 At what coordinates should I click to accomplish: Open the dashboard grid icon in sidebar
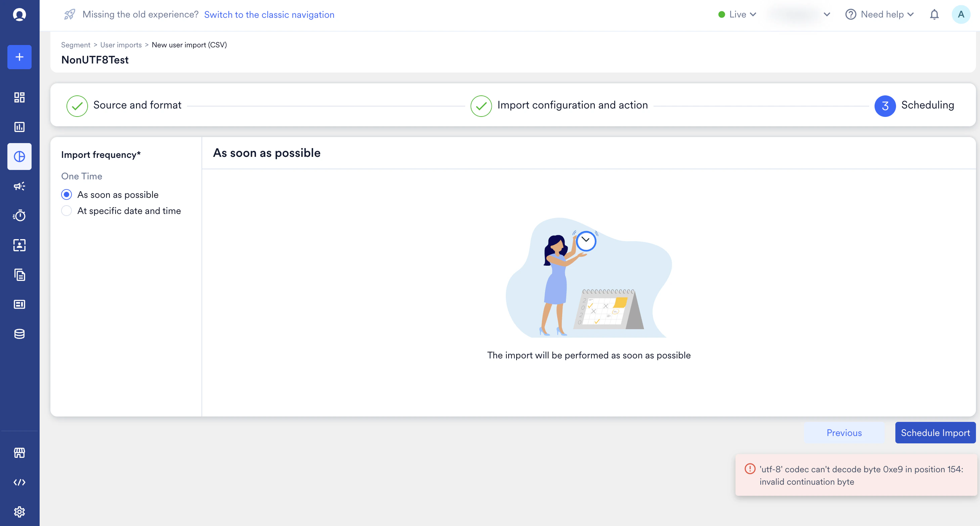tap(19, 97)
